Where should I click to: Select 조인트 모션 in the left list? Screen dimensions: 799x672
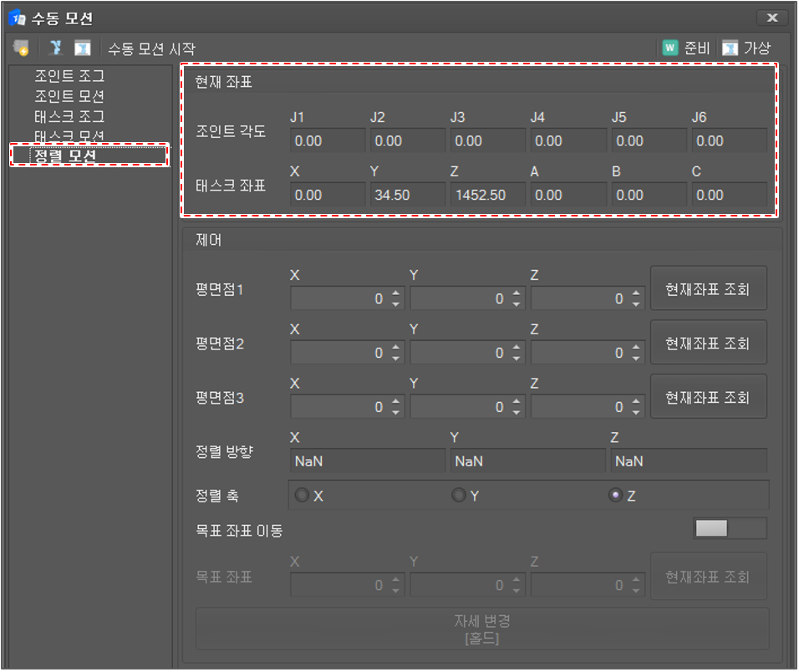(x=69, y=96)
